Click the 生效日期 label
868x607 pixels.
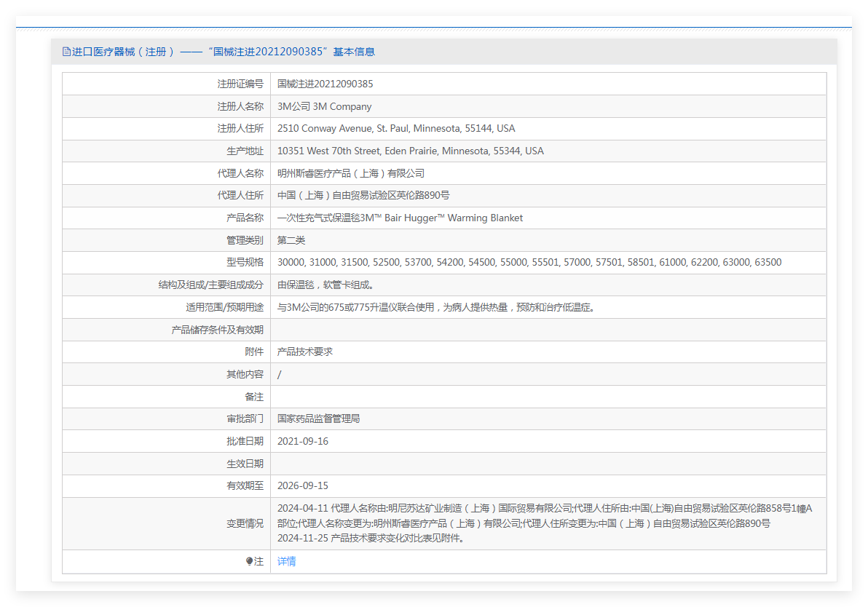tap(245, 464)
